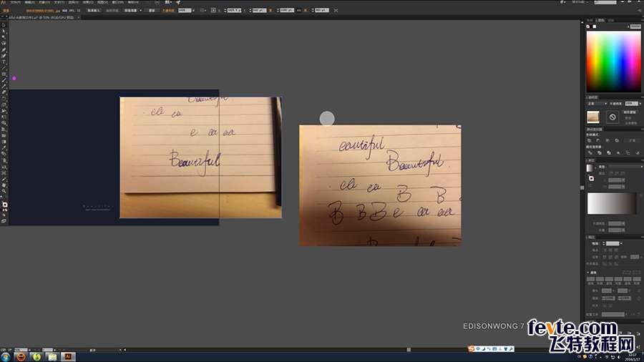The height and width of the screenshot is (362, 644).
Task: Click the fill and stroke swatch in toolbar
Action: pyautogui.click(x=4, y=205)
